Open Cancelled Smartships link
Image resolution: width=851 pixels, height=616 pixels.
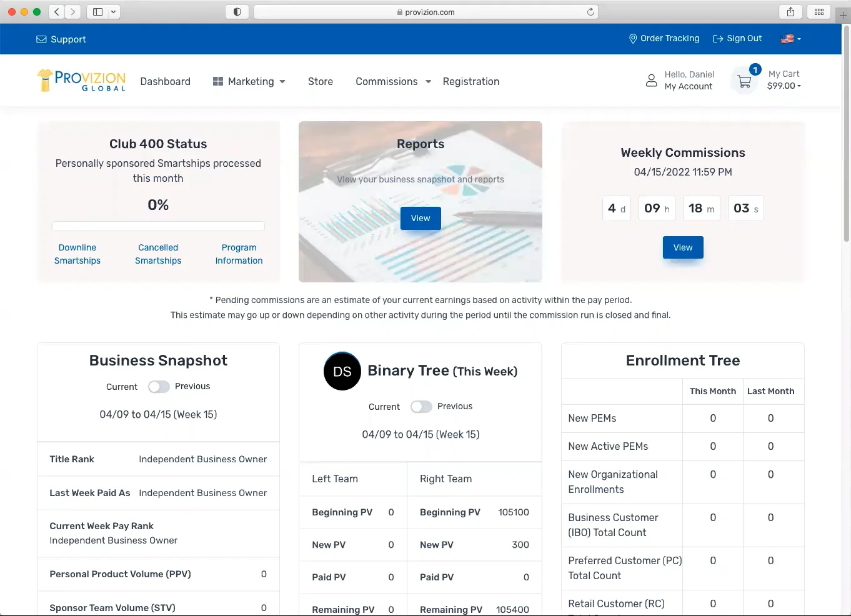pos(158,254)
